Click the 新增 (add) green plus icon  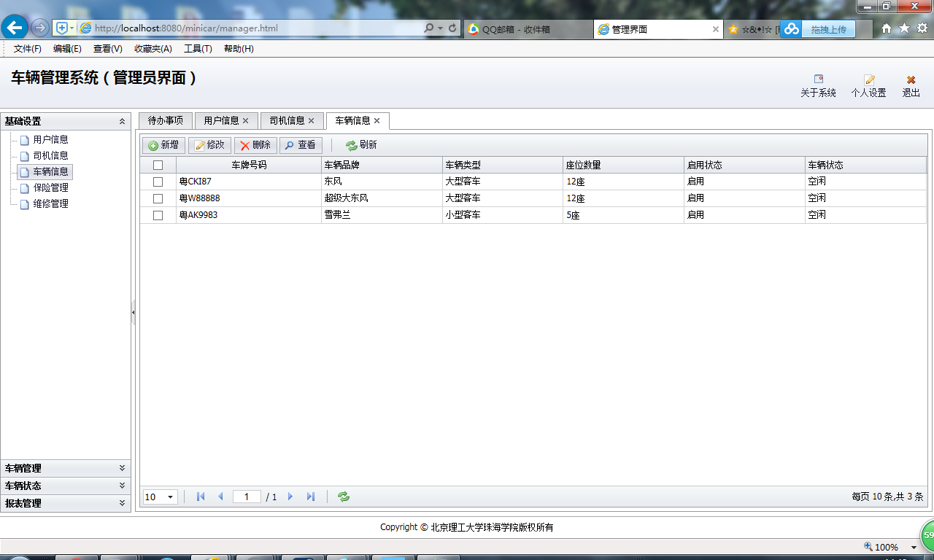153,145
